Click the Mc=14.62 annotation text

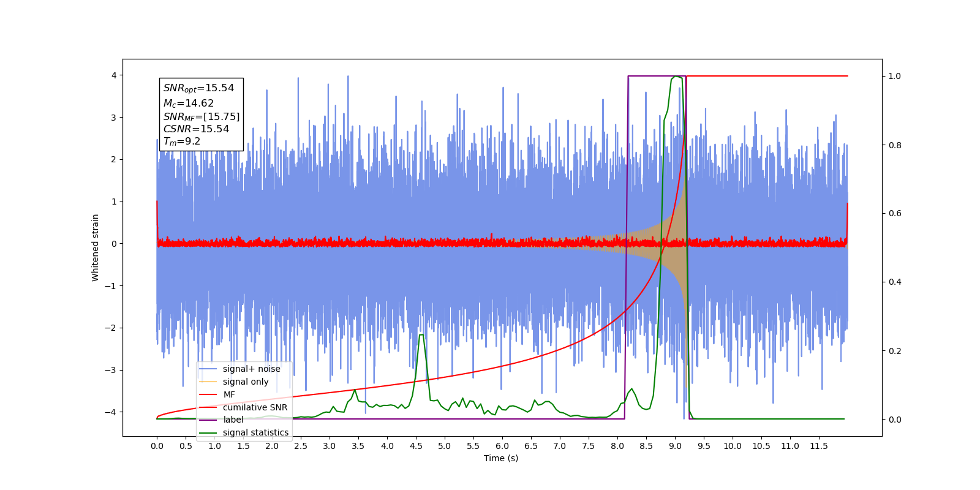pyautogui.click(x=189, y=103)
